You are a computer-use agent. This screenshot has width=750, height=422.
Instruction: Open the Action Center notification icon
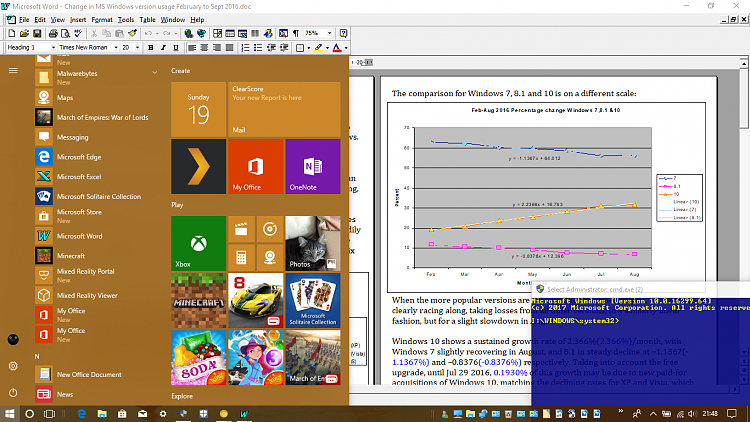point(732,413)
